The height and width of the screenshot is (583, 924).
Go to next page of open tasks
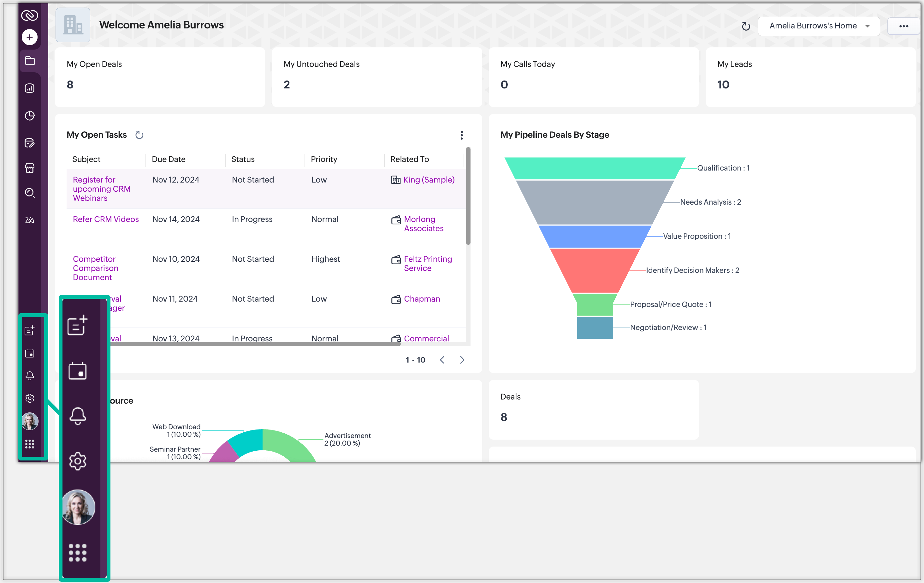coord(462,360)
